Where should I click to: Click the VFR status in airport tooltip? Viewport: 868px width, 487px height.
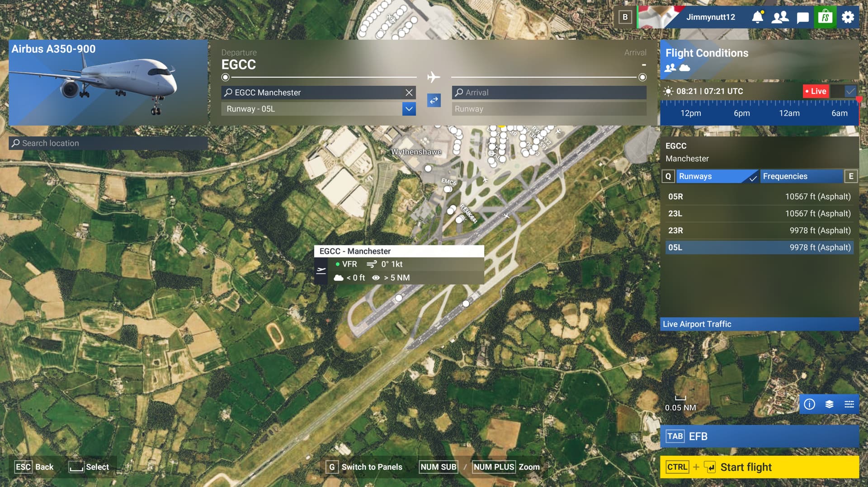(346, 264)
